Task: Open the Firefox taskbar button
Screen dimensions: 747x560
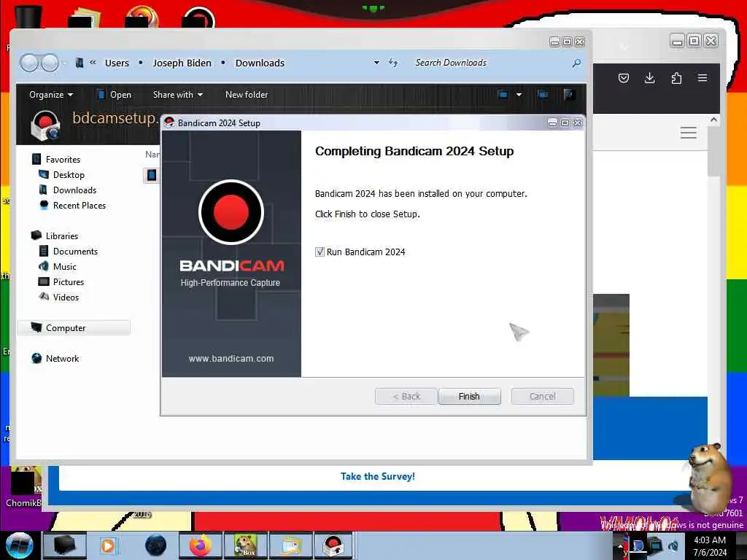Action: tap(200, 545)
